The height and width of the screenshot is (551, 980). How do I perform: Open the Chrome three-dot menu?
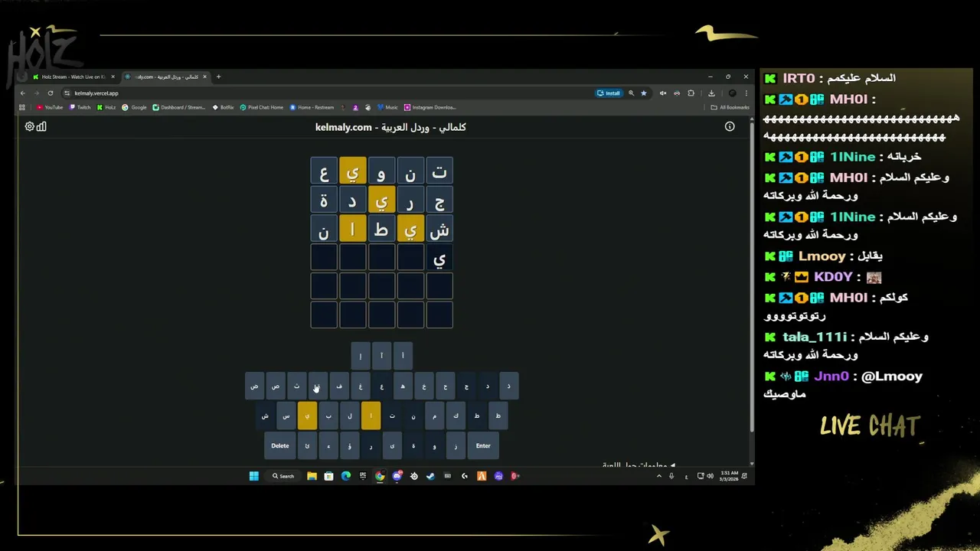coord(746,93)
